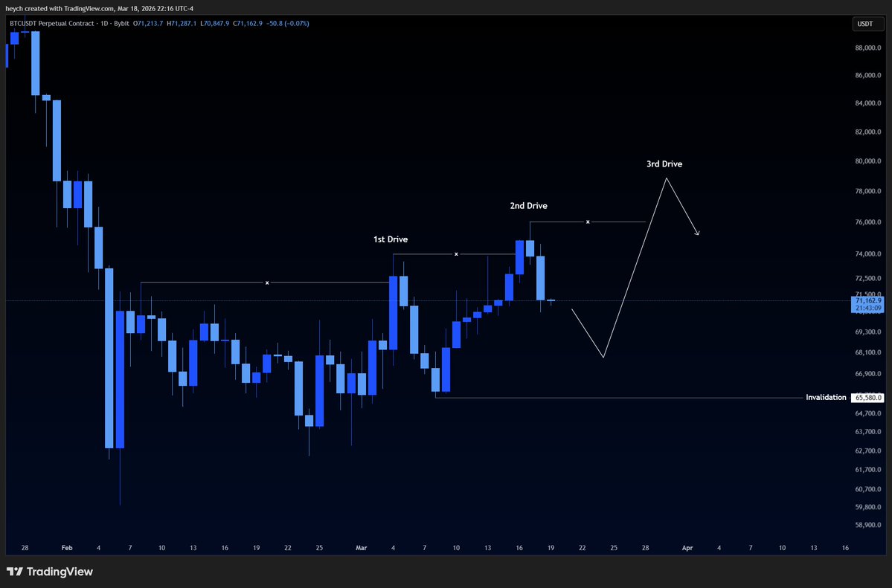Click the BTCUSDT Perpetual Contract symbol title
Image resolution: width=892 pixels, height=588 pixels.
[52, 23]
